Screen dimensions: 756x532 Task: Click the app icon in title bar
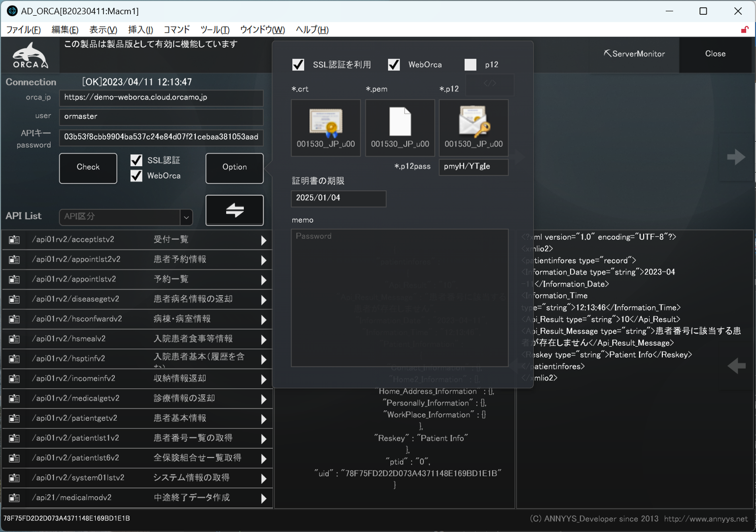click(x=12, y=11)
